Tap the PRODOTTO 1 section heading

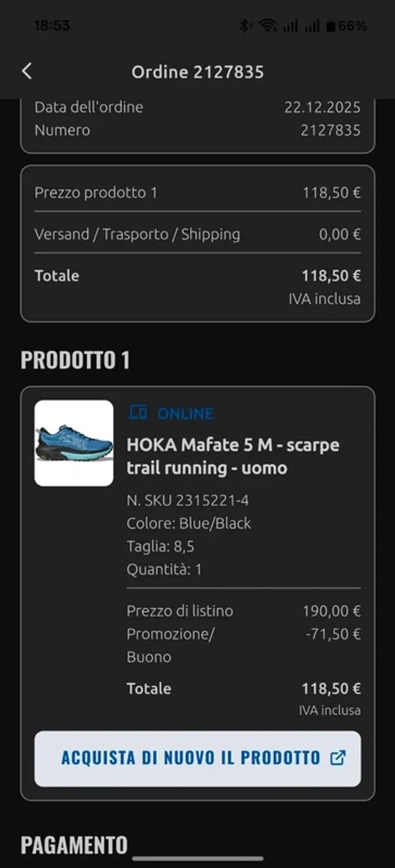(75, 360)
